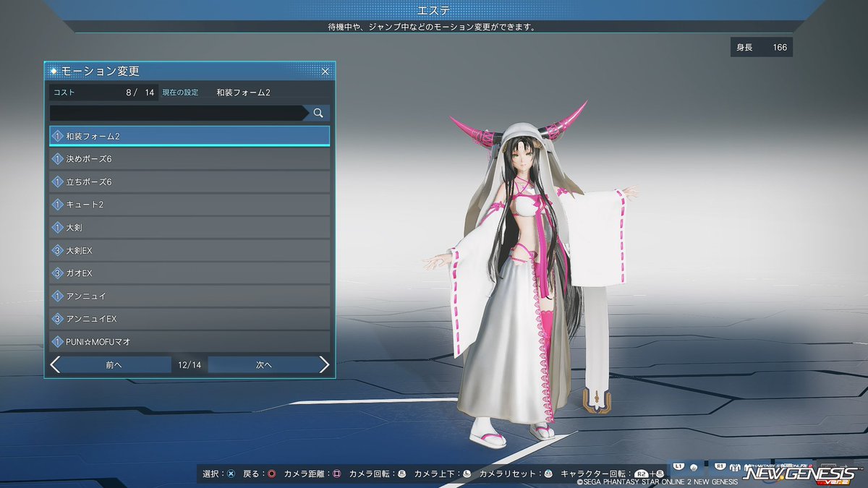Screen dimensions: 868x488
Task: Select the アンニュイEX motion entry
Action: coord(188,319)
